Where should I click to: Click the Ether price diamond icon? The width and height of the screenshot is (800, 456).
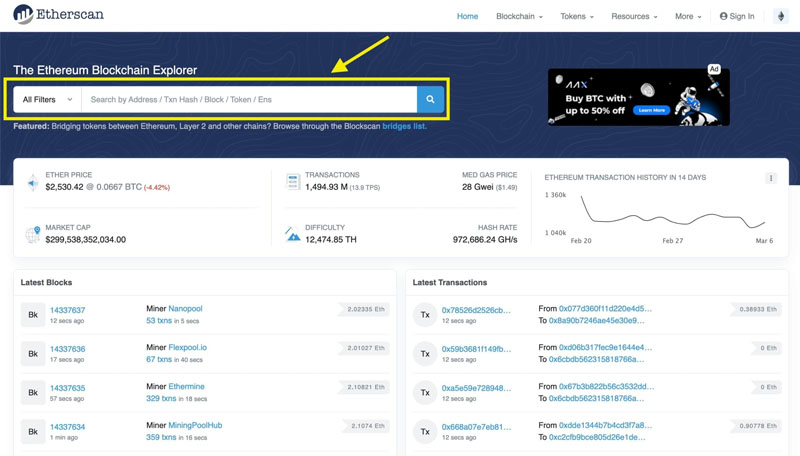[33, 183]
